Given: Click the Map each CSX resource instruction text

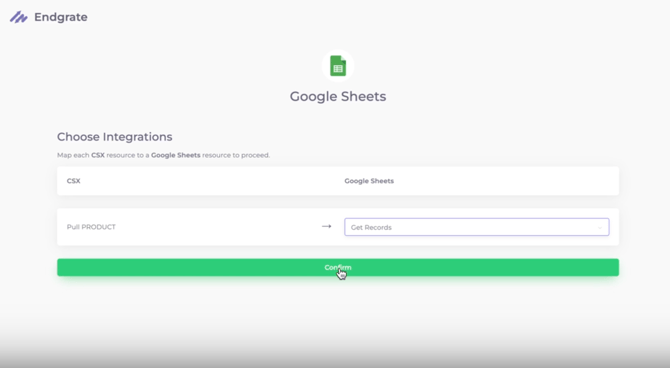Looking at the screenshot, I should [163, 155].
